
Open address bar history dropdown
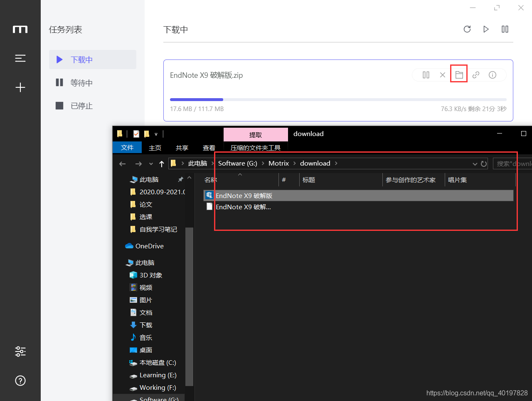pyautogui.click(x=475, y=164)
